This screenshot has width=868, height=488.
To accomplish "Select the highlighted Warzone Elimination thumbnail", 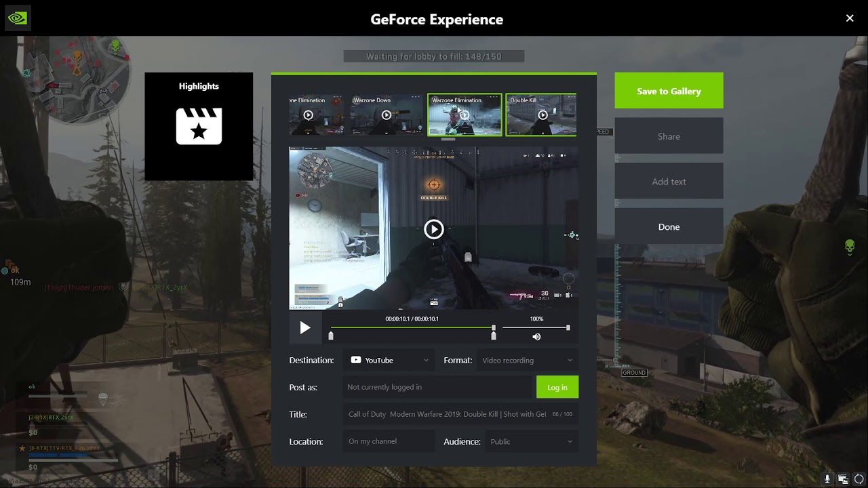I will pos(465,115).
